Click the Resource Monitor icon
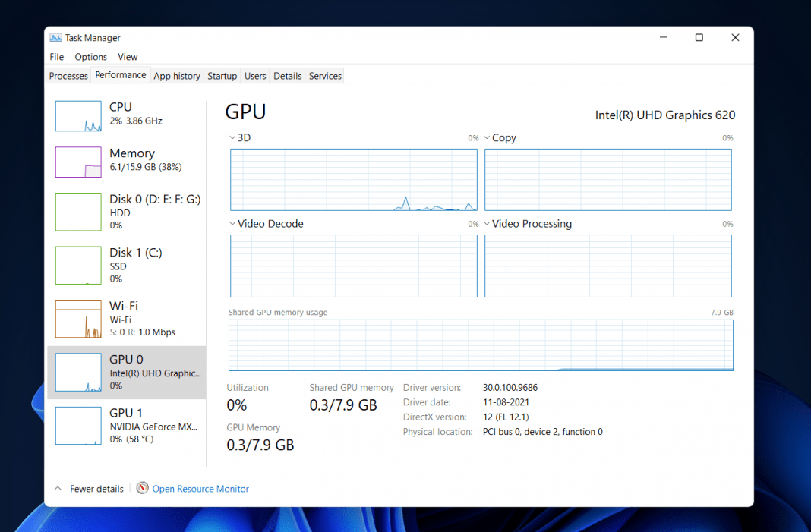This screenshot has width=811, height=532. 142,488
